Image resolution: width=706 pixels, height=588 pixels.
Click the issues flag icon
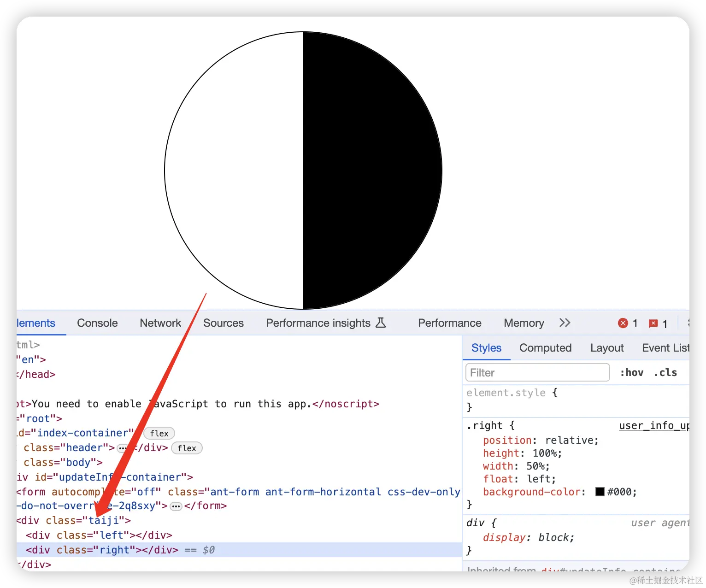tap(653, 323)
